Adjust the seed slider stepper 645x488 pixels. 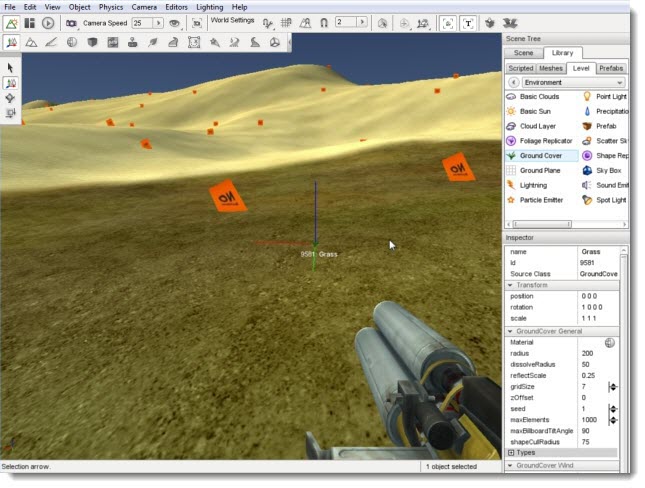point(613,409)
